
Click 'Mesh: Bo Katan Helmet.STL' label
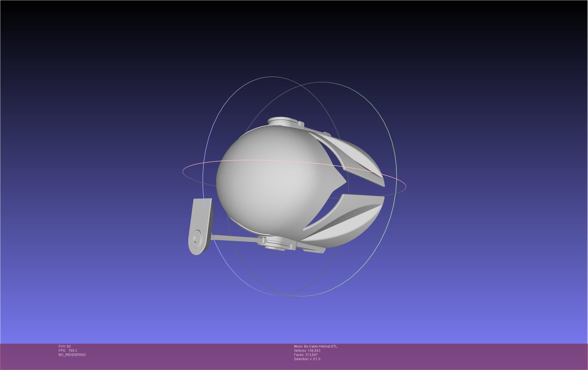tap(315, 346)
